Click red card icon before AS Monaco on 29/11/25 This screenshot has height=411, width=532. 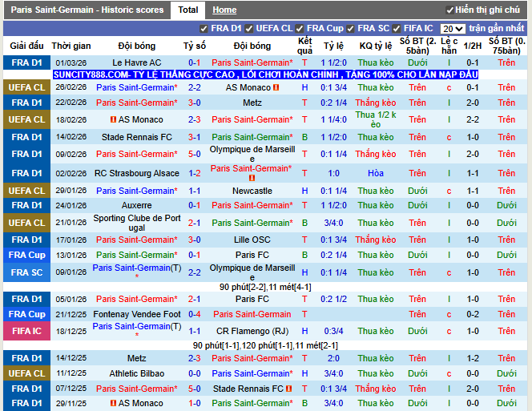[113, 404]
